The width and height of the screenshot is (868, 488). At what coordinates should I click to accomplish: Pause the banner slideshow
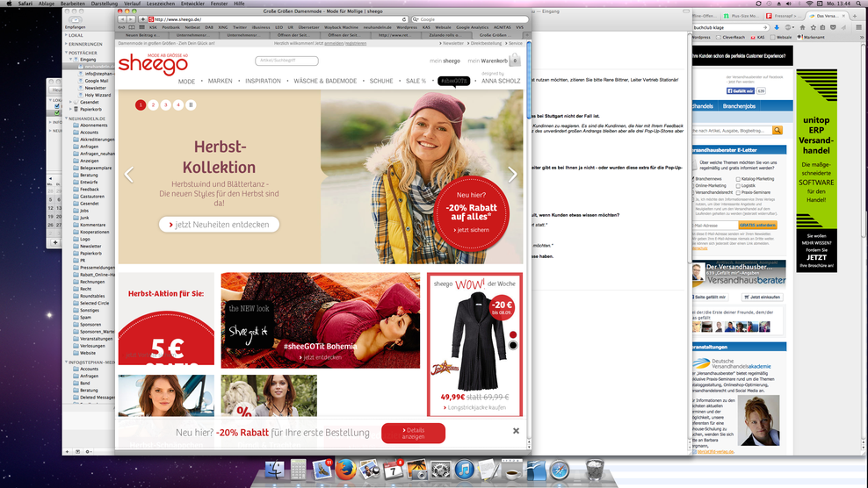[191, 104]
